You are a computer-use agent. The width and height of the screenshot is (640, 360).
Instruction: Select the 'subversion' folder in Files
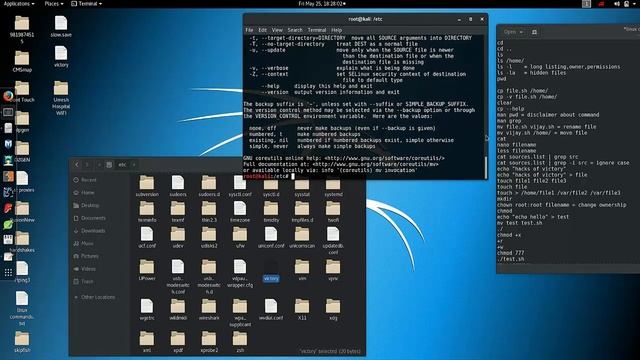147,186
